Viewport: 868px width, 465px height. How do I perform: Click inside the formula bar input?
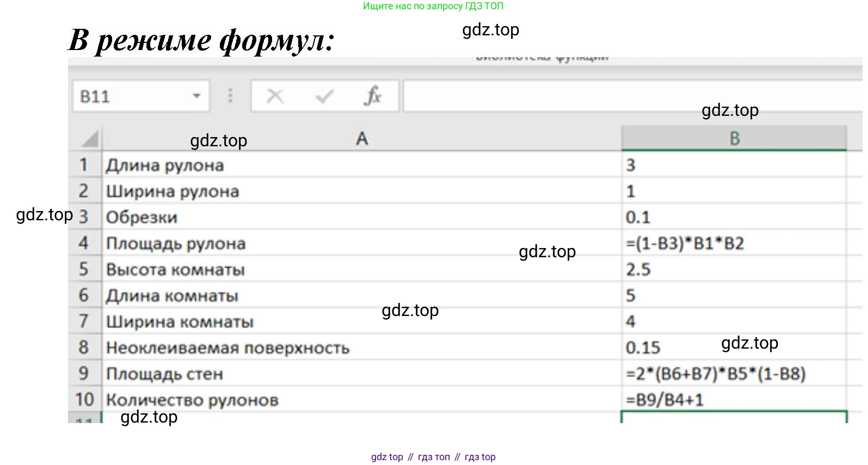pyautogui.click(x=633, y=96)
